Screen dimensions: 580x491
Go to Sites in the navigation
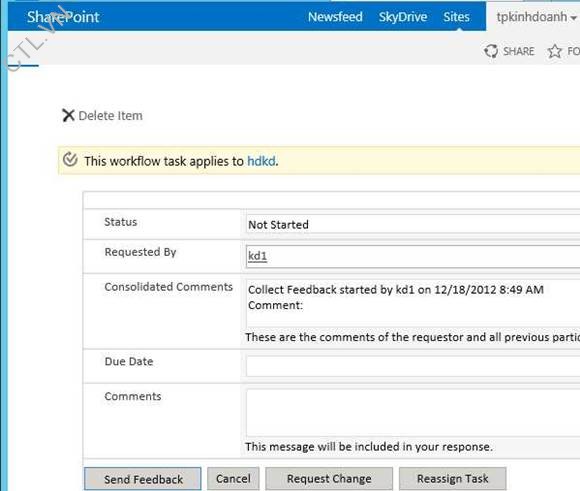(x=456, y=17)
